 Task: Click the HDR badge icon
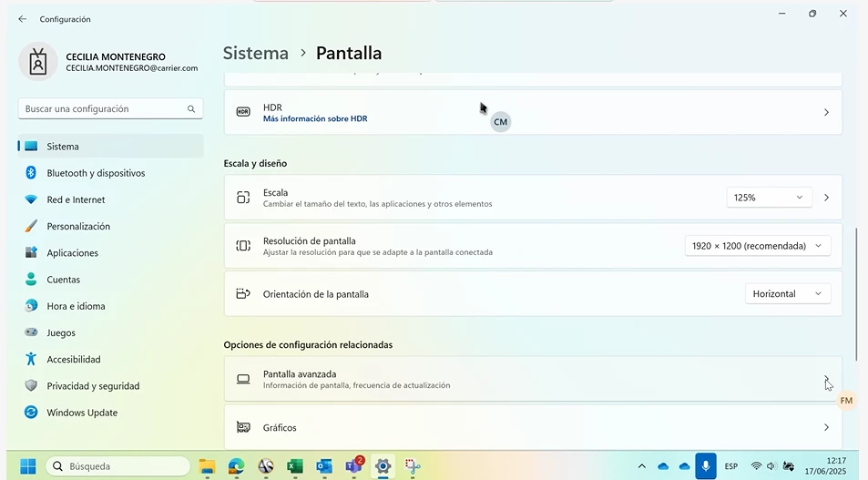point(243,112)
